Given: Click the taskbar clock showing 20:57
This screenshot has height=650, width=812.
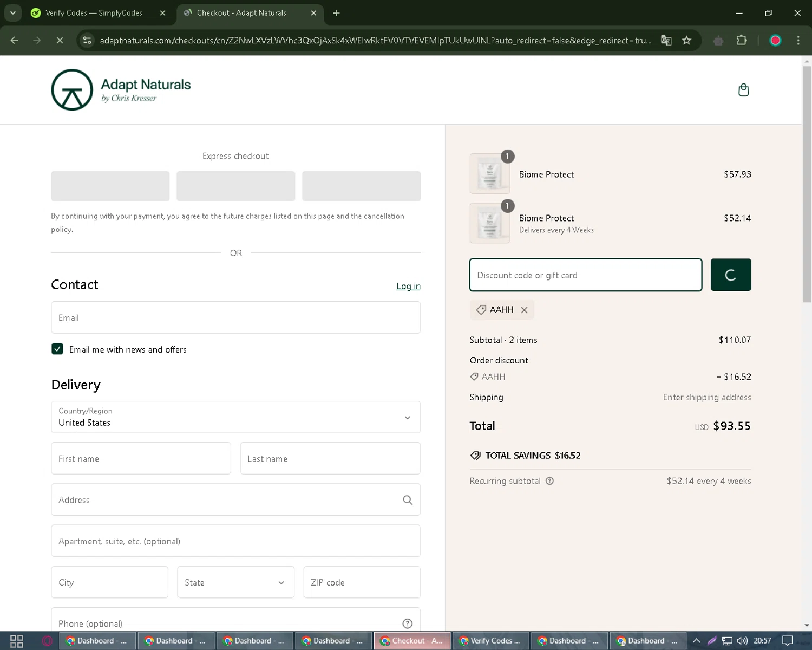Looking at the screenshot, I should 762,641.
